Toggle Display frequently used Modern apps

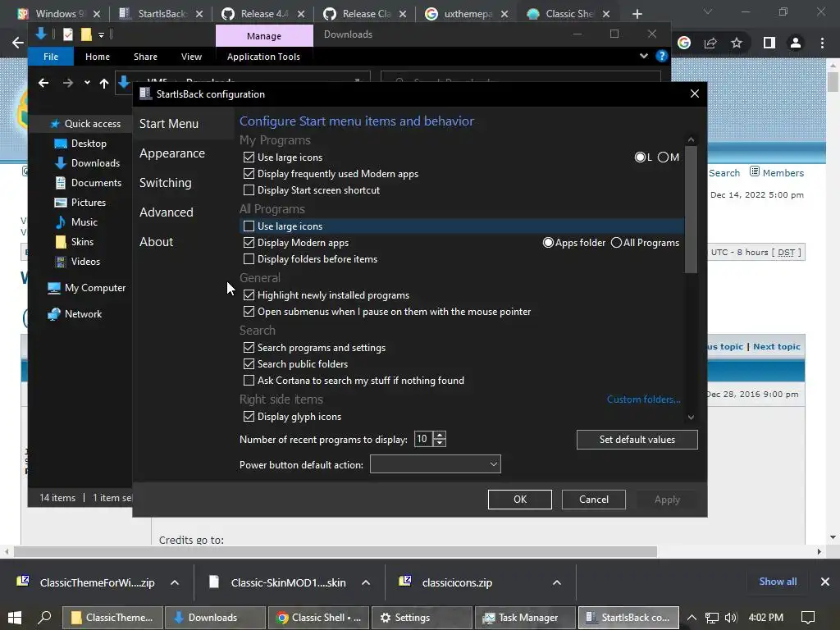[249, 174]
